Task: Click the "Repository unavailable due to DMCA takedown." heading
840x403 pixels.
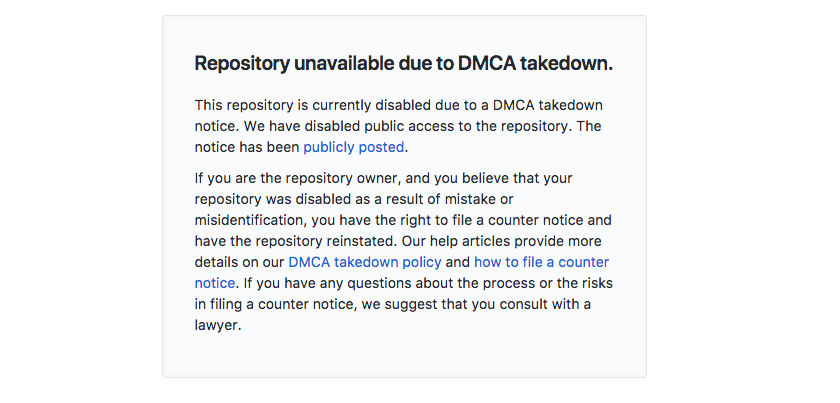Action: (403, 64)
